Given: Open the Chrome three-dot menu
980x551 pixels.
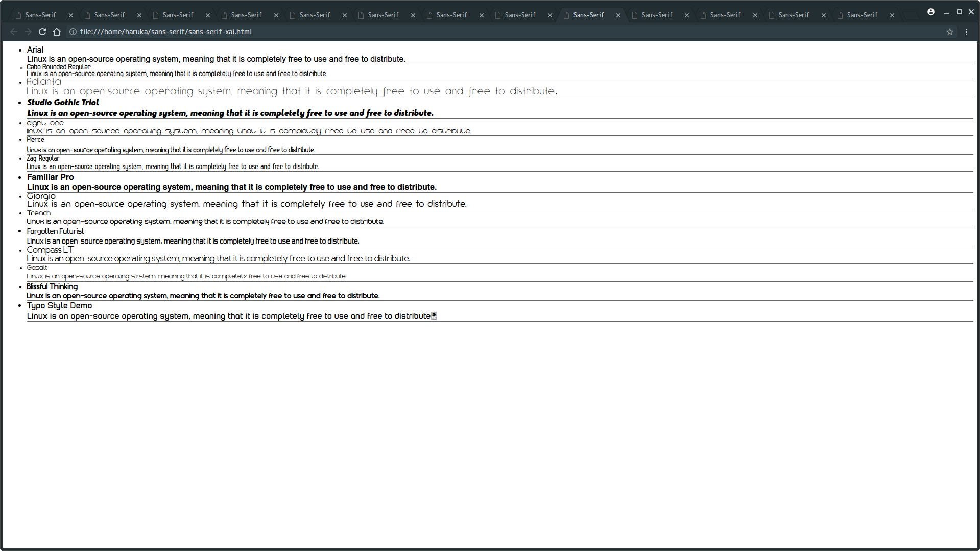Looking at the screenshot, I should pyautogui.click(x=966, y=32).
